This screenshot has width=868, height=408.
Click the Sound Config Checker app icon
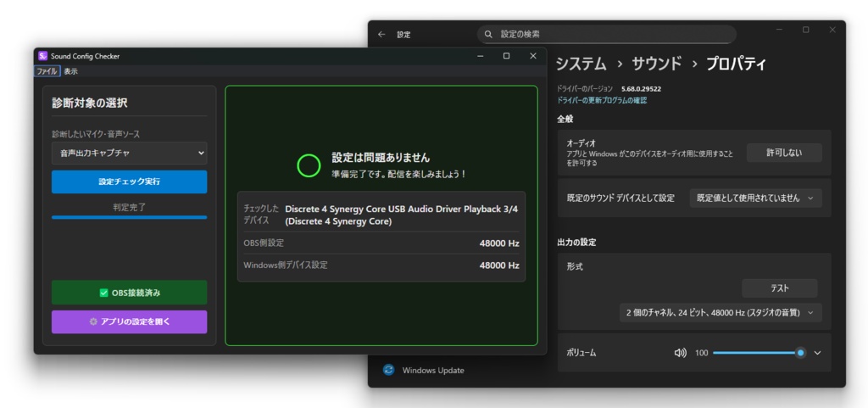42,56
